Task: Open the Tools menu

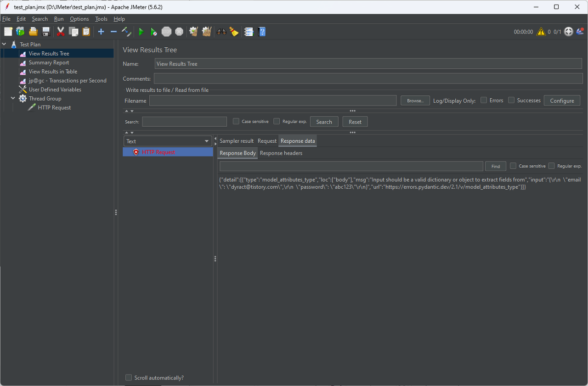Action: 101,19
